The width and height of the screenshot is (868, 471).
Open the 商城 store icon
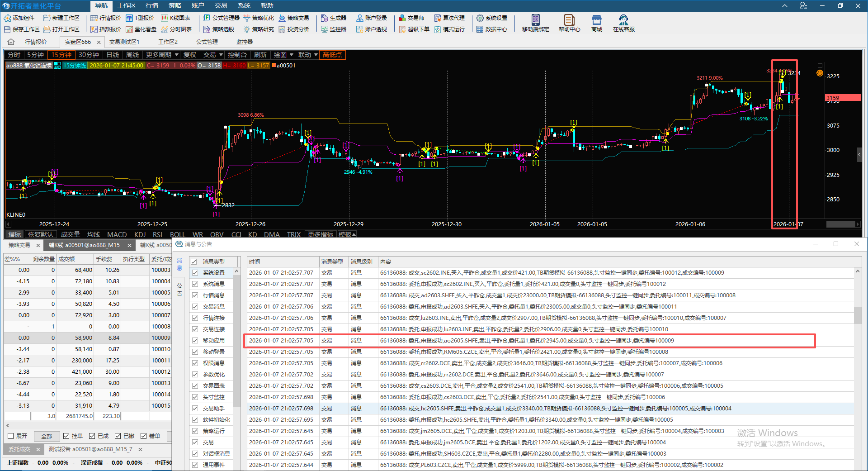596,20
